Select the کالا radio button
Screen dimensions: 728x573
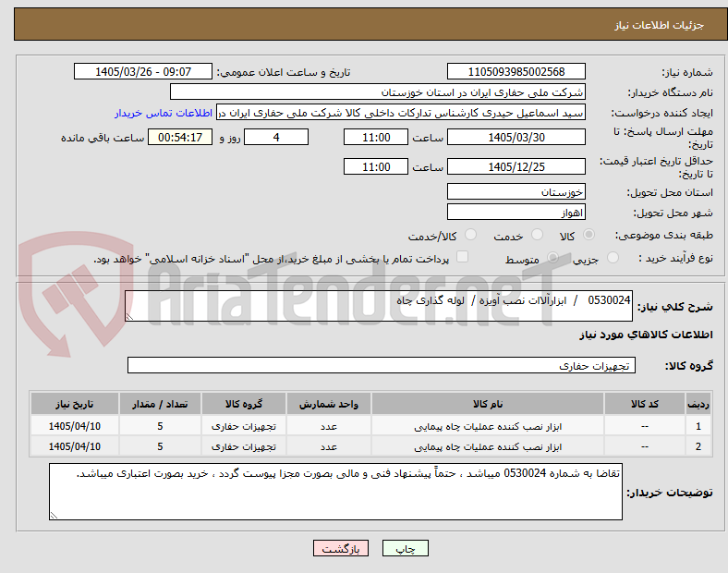pyautogui.click(x=588, y=235)
